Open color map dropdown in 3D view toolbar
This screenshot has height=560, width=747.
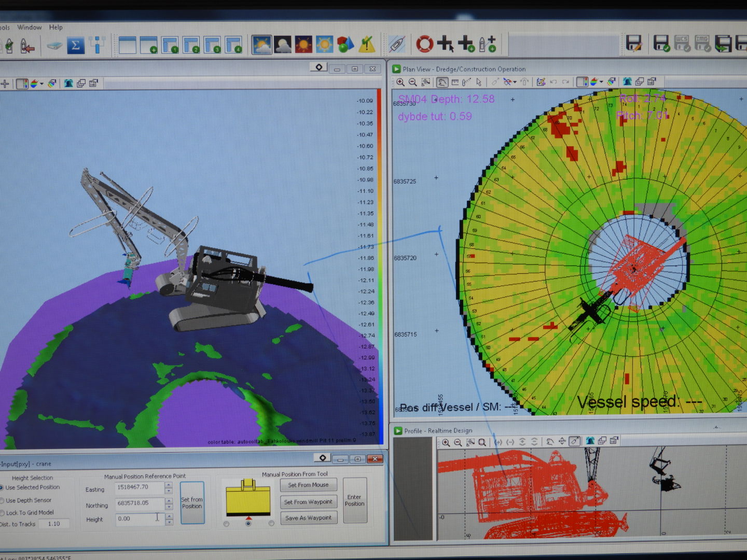41,83
